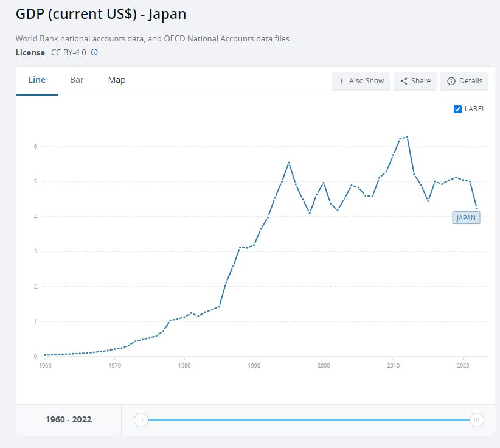Image resolution: width=500 pixels, height=448 pixels.
Task: Click the Share button
Action: pos(415,81)
